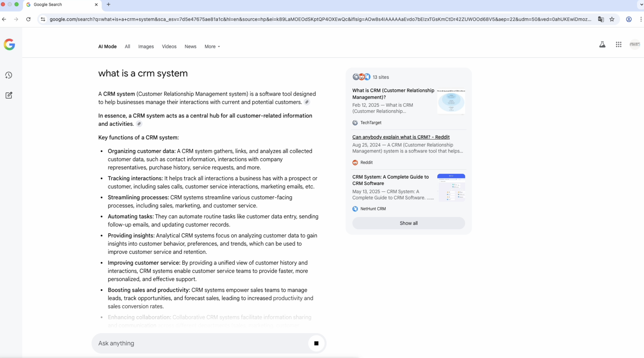Switch to the All results tab
Screen dimensions: 644x358
coord(127,47)
